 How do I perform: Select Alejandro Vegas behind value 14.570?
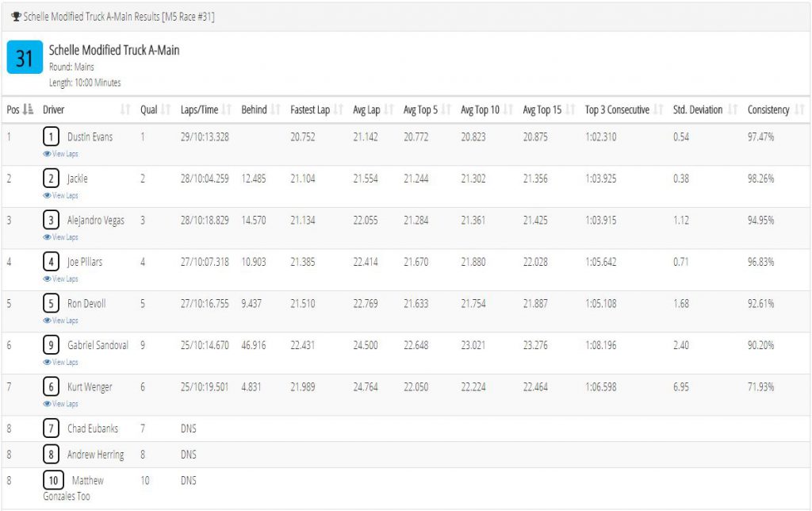254,221
